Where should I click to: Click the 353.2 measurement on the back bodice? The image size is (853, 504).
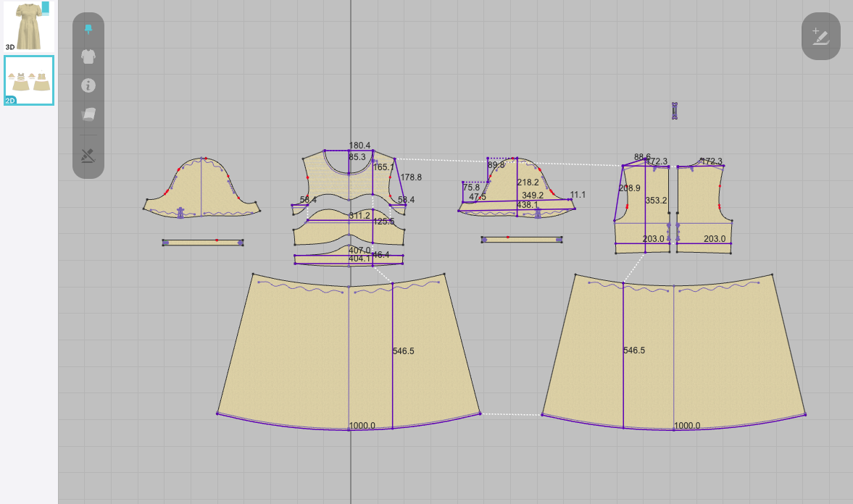654,201
